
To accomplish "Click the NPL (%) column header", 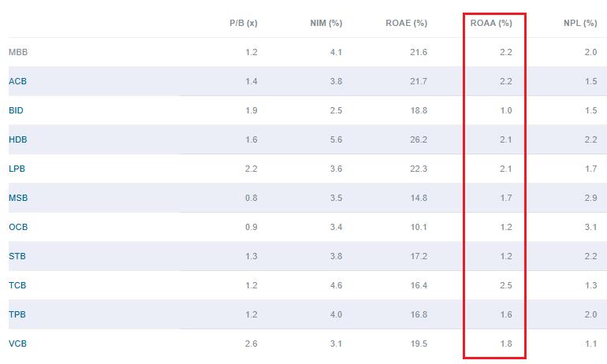I will (580, 23).
